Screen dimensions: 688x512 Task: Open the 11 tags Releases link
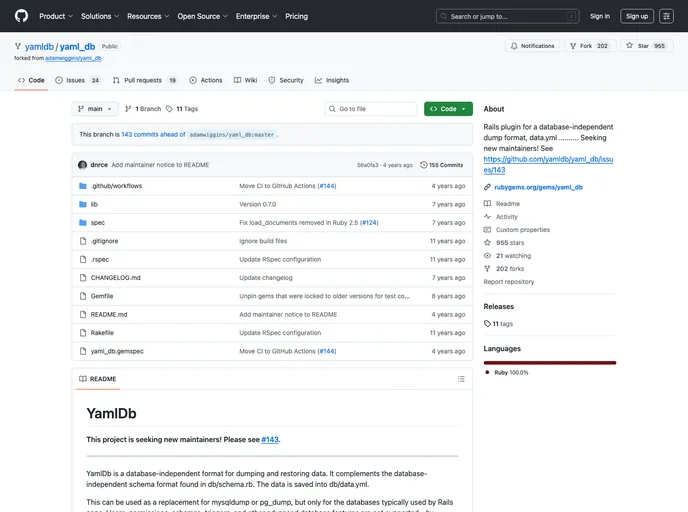click(x=498, y=324)
